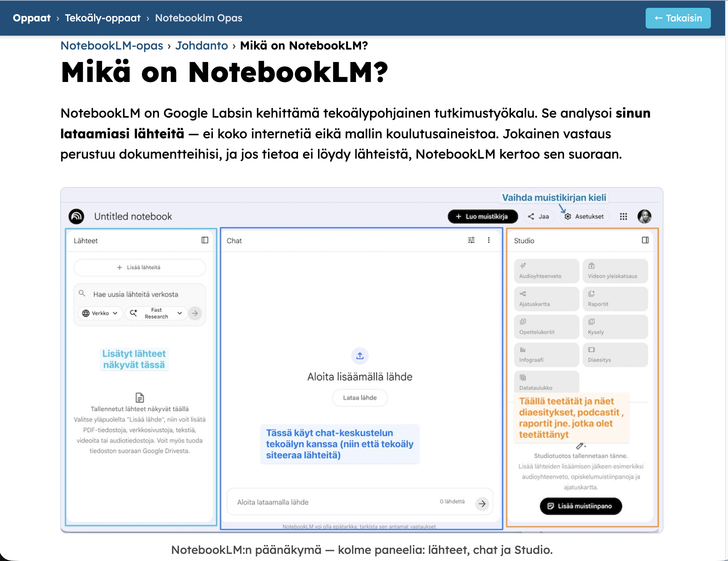Click the NotebookLM logo icon
Image resolution: width=728 pixels, height=561 pixels.
[x=76, y=216]
